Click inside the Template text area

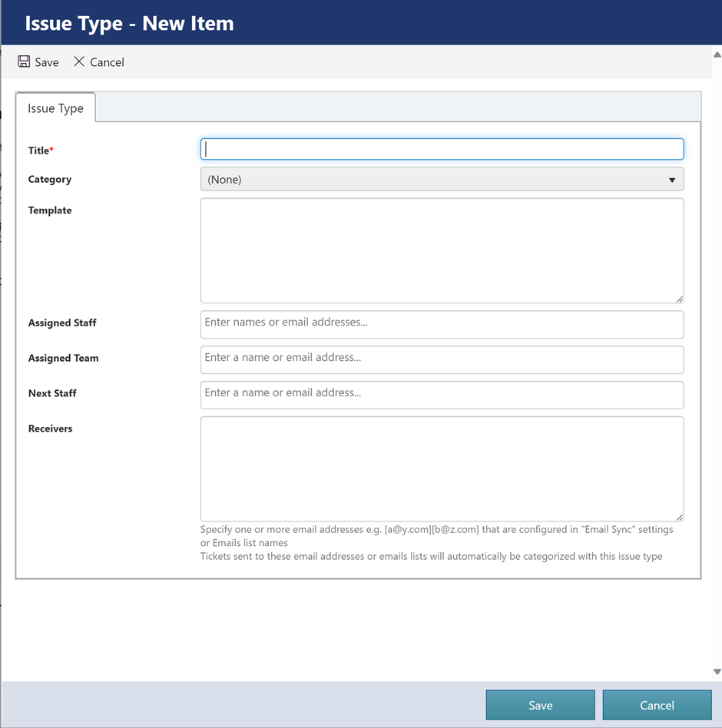(442, 250)
